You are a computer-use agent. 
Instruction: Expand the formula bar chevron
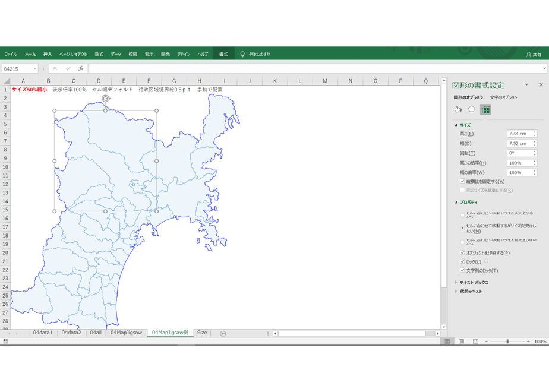[x=544, y=69]
